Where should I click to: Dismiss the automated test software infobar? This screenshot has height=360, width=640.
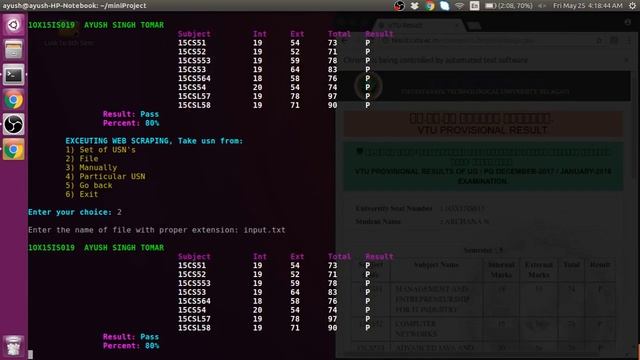coord(627,60)
